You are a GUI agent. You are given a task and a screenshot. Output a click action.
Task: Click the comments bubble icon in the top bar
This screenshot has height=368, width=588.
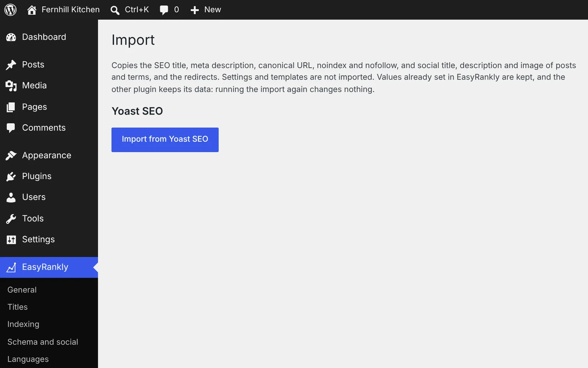click(x=164, y=10)
